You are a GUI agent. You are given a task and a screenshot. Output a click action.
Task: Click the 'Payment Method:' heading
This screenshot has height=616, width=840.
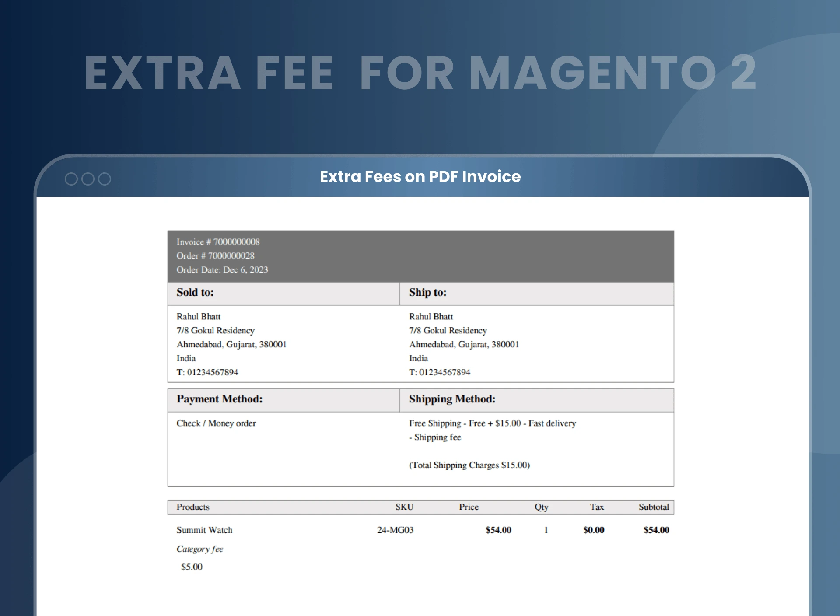tap(220, 399)
